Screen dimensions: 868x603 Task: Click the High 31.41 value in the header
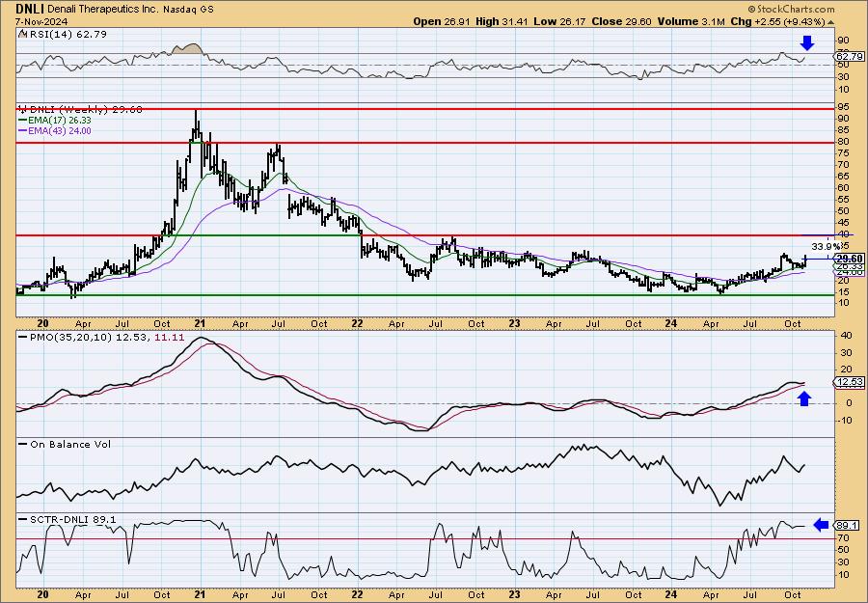point(502,21)
